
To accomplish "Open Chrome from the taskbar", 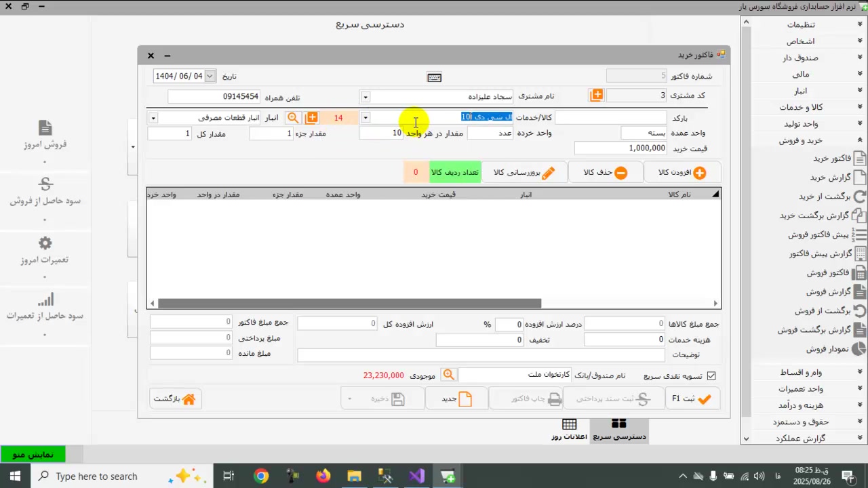I will click(x=261, y=476).
